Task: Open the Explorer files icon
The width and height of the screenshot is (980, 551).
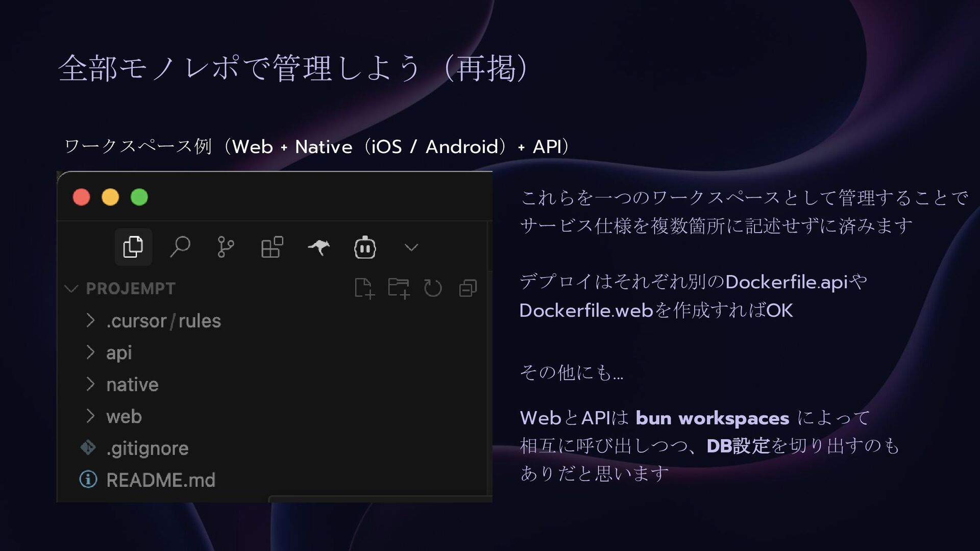Action: [x=133, y=247]
